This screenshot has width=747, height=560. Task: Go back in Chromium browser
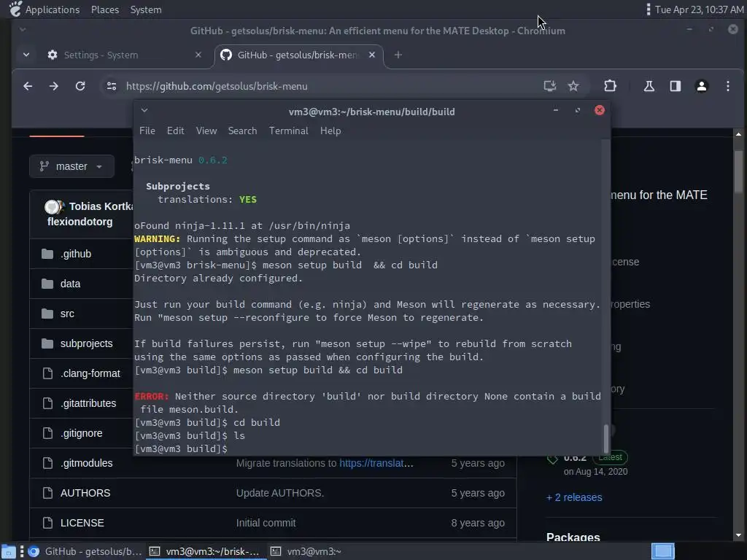coord(28,86)
